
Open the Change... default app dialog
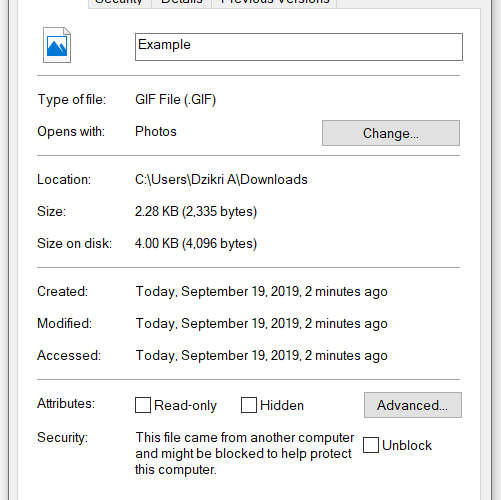(391, 133)
